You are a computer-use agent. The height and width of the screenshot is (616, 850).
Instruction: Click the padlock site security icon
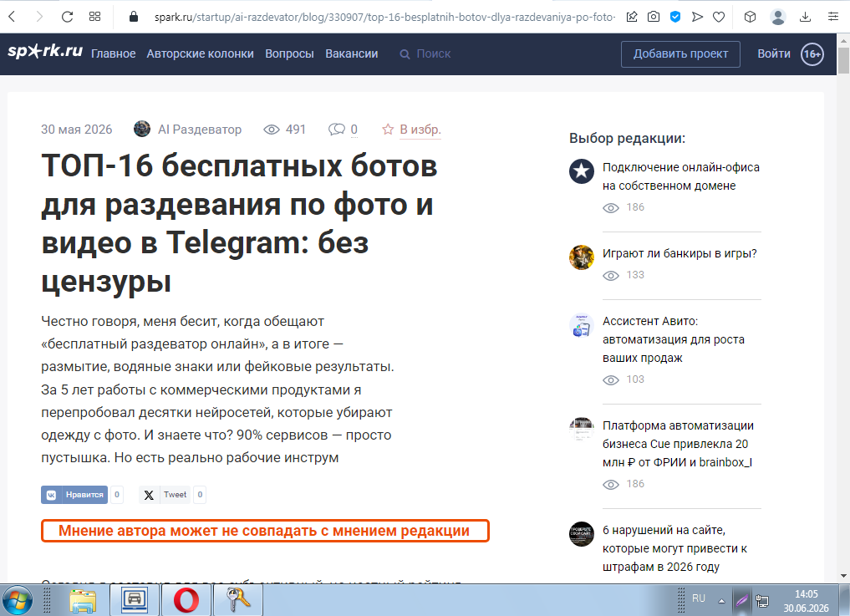(134, 17)
